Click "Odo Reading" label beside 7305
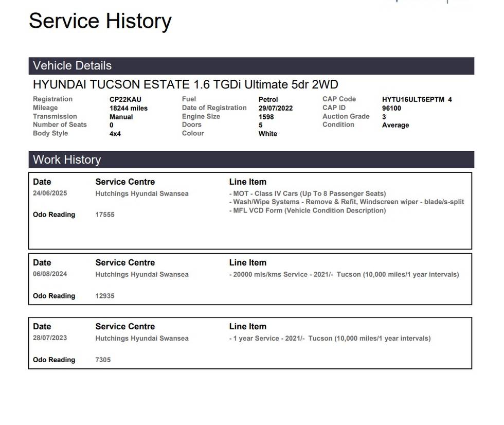The image size is (504, 425). pos(54,360)
